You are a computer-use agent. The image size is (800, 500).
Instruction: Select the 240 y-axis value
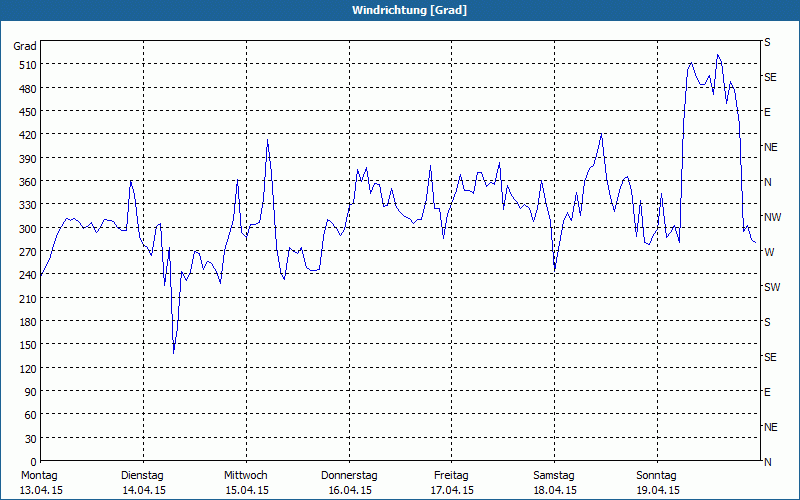pos(28,276)
